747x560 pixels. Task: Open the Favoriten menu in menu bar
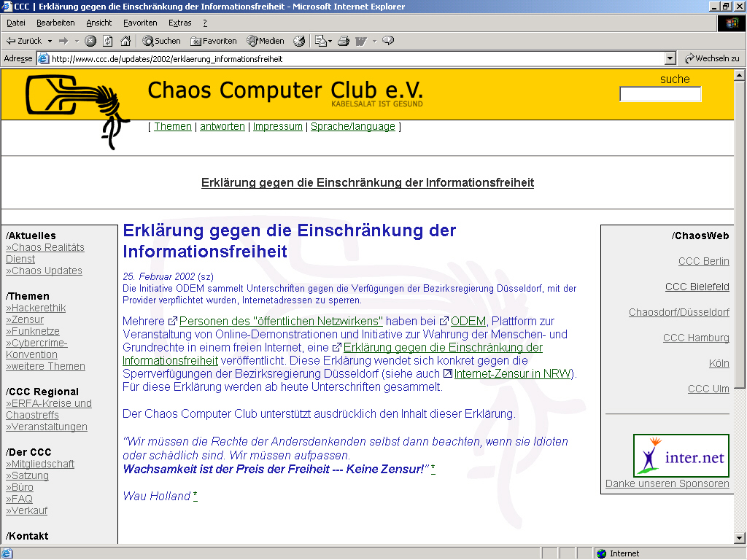(x=140, y=23)
